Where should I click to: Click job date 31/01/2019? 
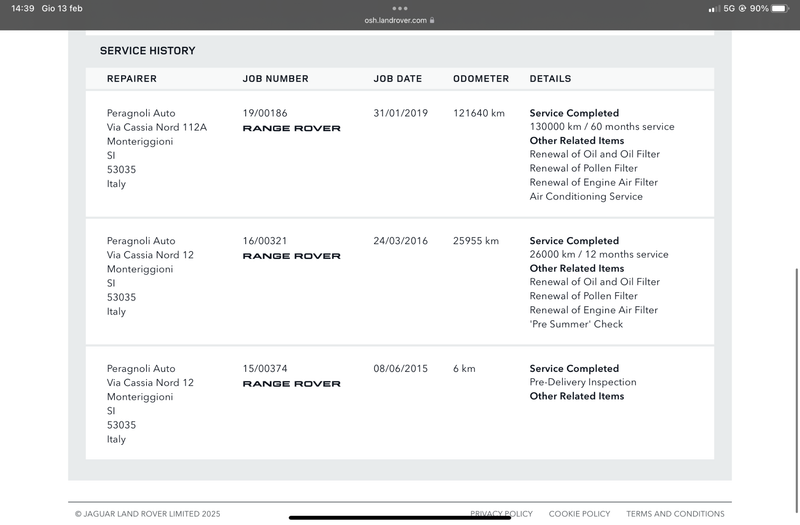point(401,113)
